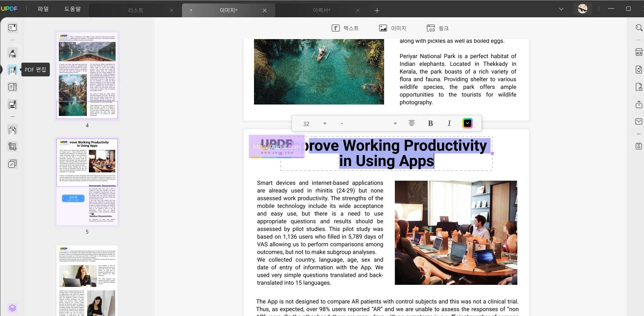Toggle italic formatting

coord(449,123)
